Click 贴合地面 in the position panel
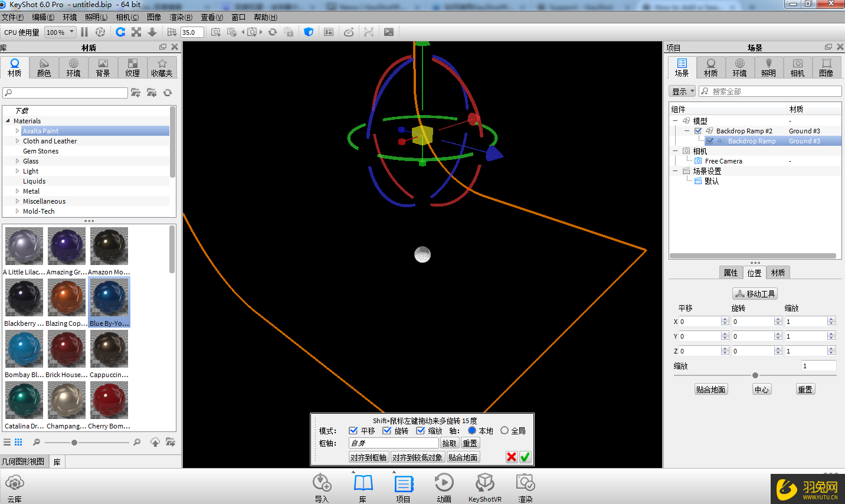845x504 pixels. pos(711,390)
